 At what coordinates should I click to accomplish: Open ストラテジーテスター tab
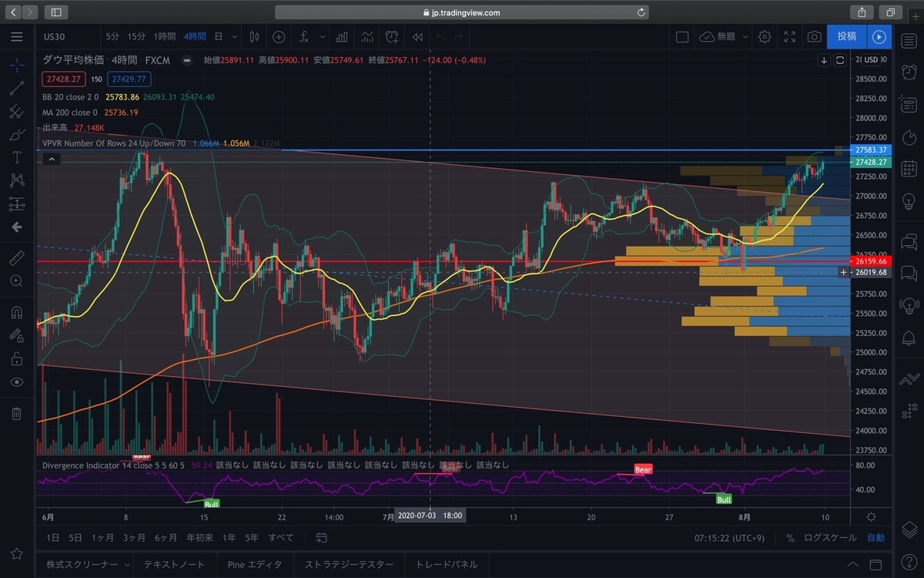[349, 564]
